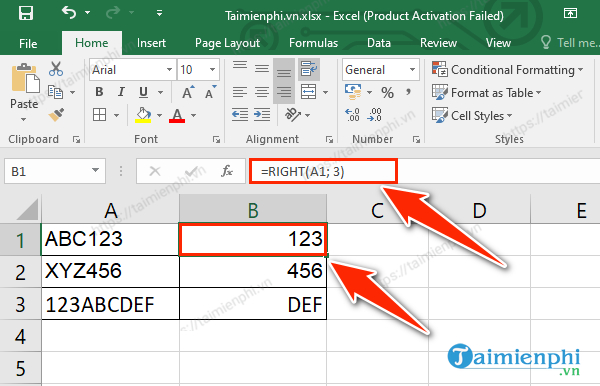Viewport: 600px width, 386px height.
Task: Decrease the cell indent
Action: [240, 114]
